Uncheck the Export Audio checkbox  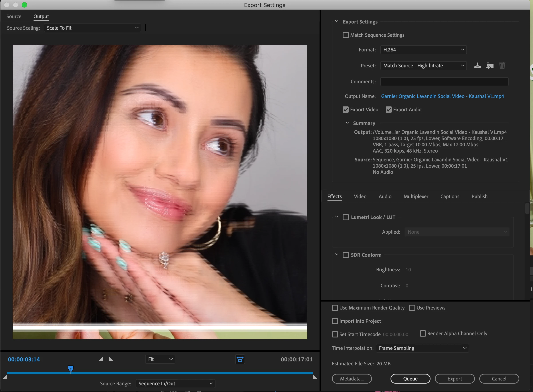pos(388,110)
